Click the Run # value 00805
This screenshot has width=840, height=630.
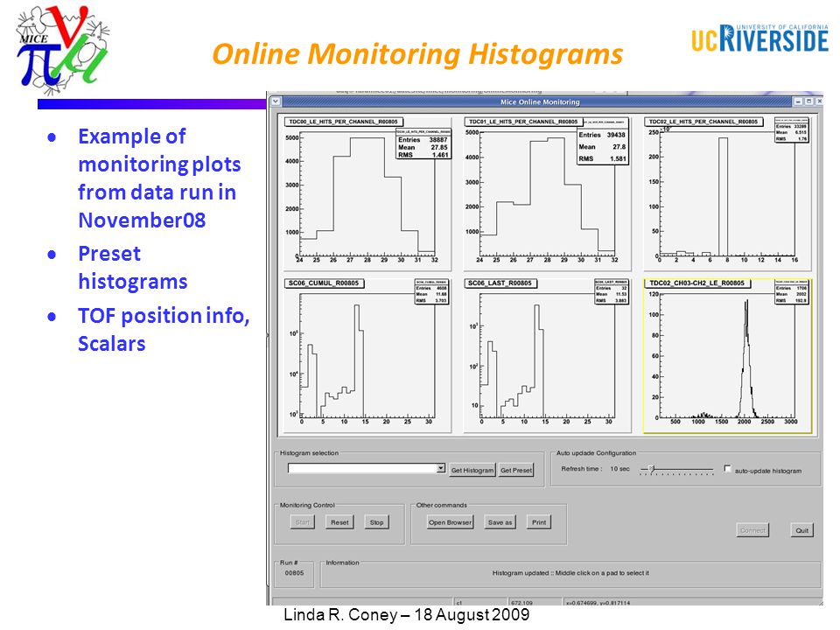click(x=294, y=572)
